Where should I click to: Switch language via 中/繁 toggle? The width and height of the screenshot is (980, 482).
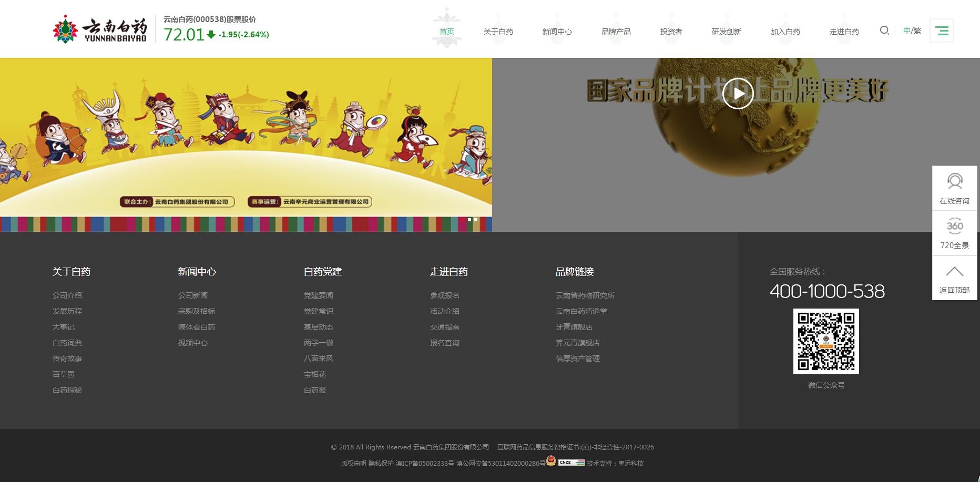click(912, 30)
